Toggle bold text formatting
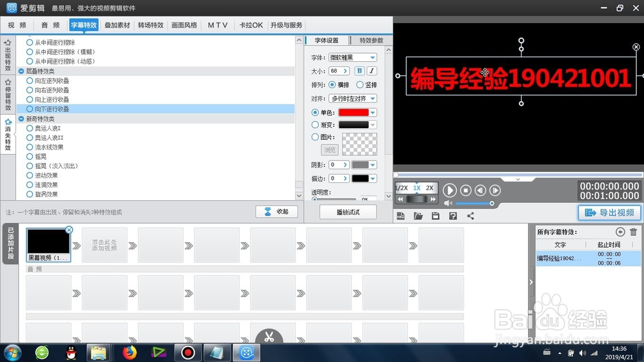The image size is (644, 362). pyautogui.click(x=359, y=71)
